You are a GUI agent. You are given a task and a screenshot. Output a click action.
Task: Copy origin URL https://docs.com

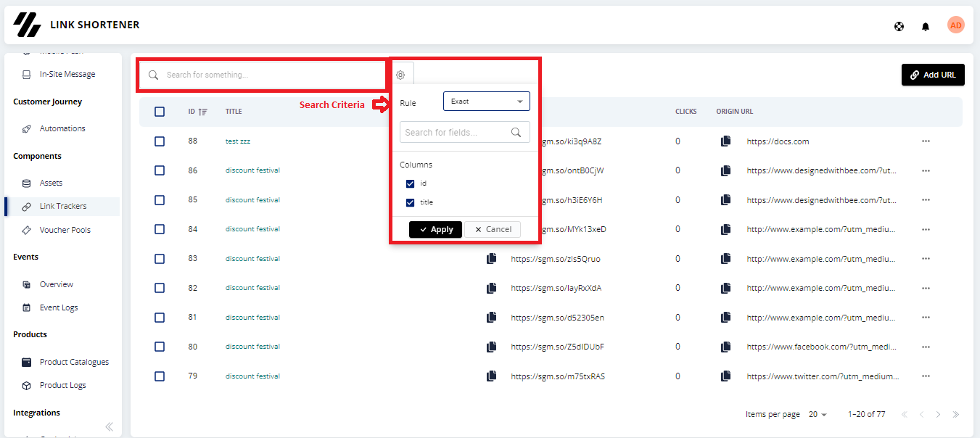[x=725, y=141]
